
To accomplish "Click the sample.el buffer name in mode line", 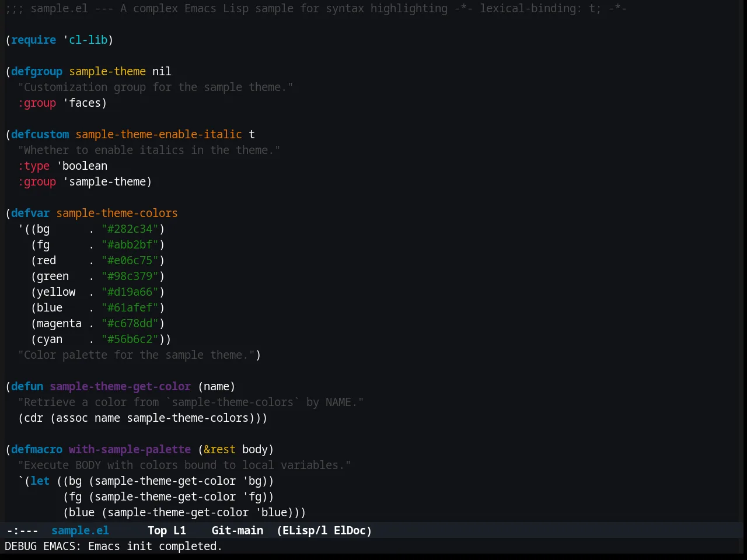I will pos(80,530).
